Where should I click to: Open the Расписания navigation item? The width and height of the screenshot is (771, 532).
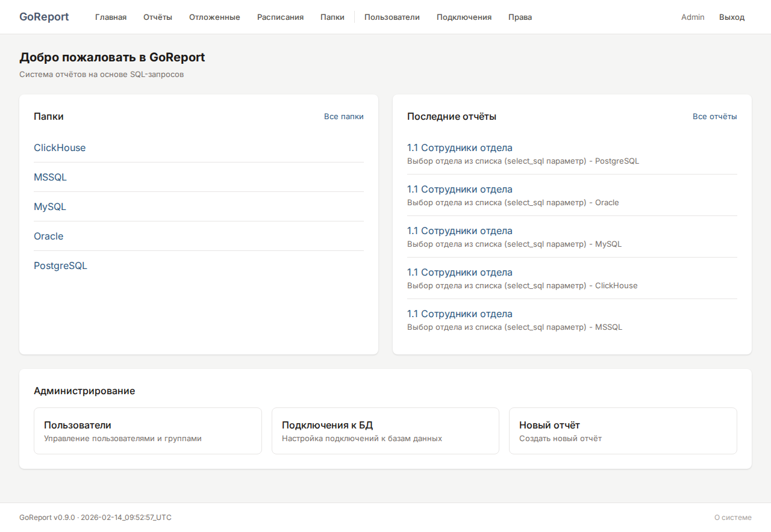click(280, 17)
